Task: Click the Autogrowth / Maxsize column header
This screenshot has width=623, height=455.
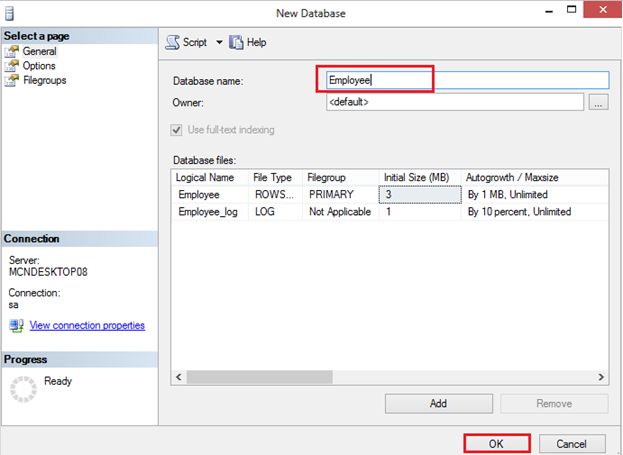Action: tap(535, 177)
